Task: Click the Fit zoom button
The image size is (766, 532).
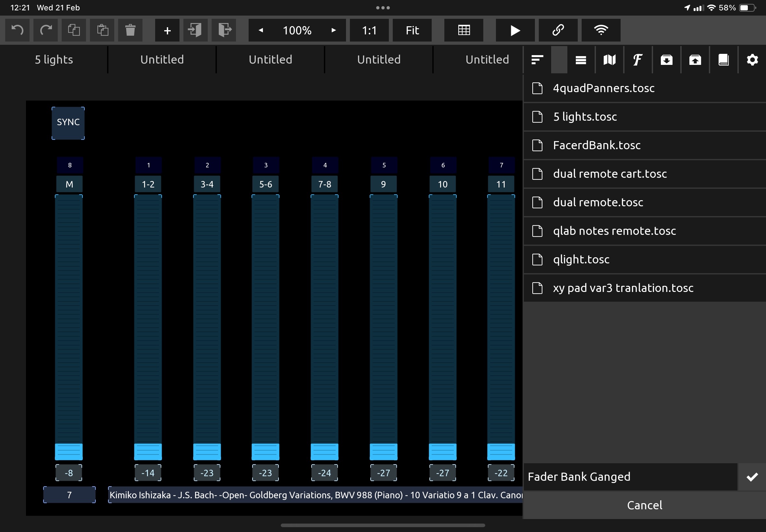Action: [412, 30]
